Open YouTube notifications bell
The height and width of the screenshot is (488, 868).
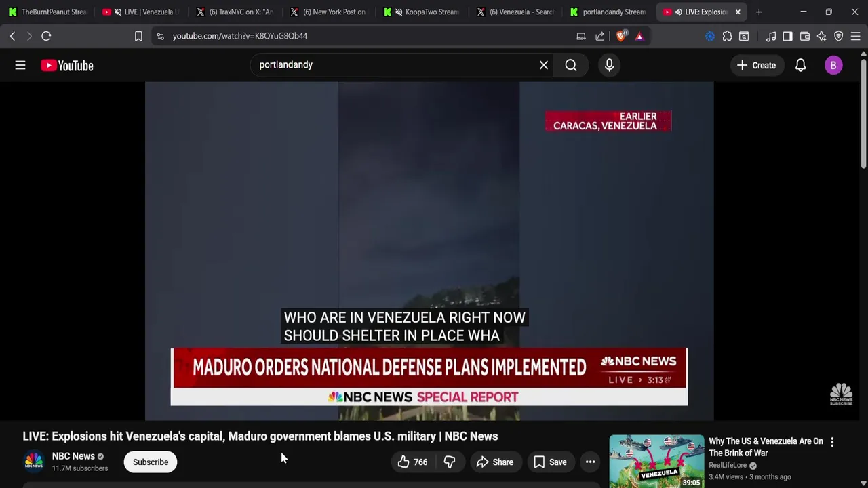pos(800,65)
